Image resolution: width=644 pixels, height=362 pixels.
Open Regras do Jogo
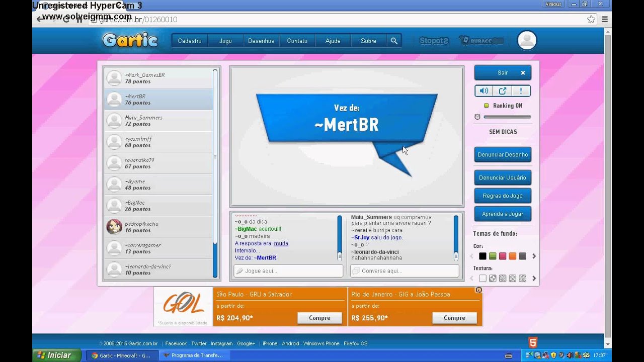coord(503,196)
